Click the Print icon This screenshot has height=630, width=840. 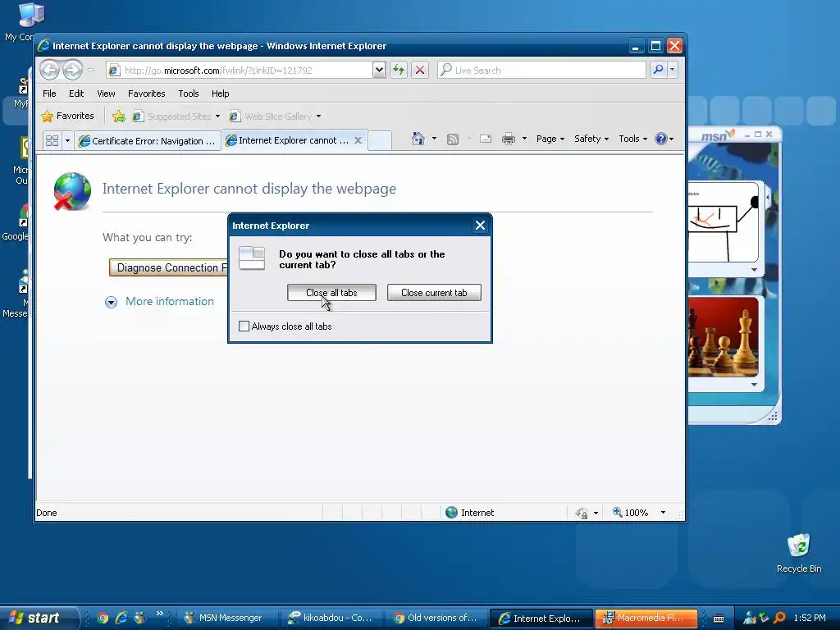509,139
